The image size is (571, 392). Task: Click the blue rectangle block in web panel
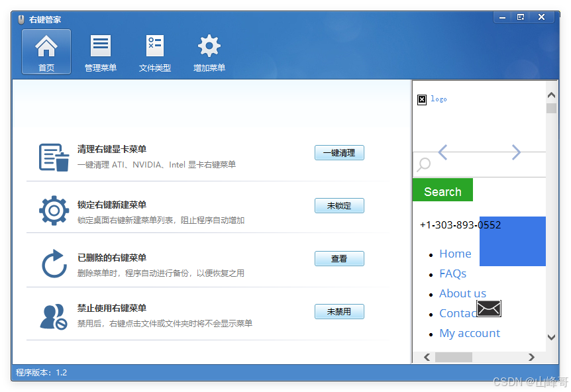512,241
